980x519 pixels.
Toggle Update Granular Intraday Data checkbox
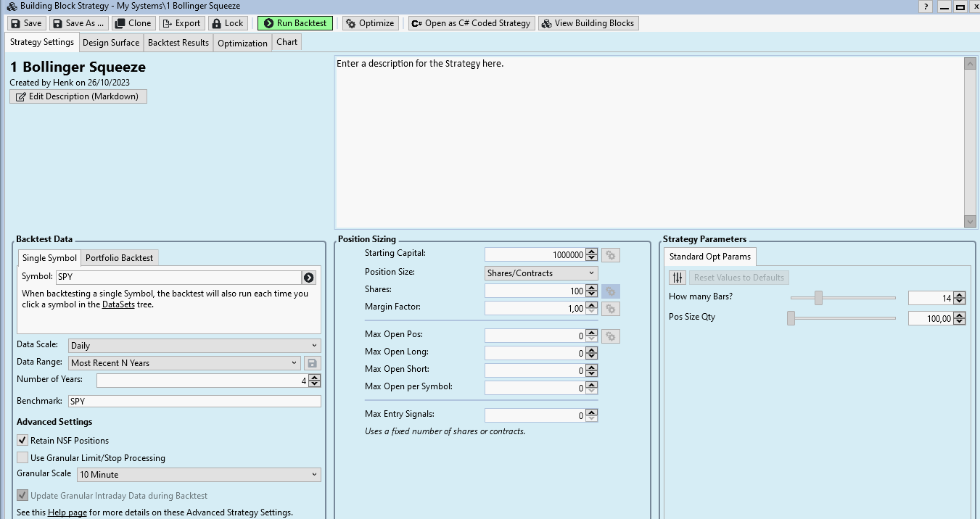tap(22, 496)
